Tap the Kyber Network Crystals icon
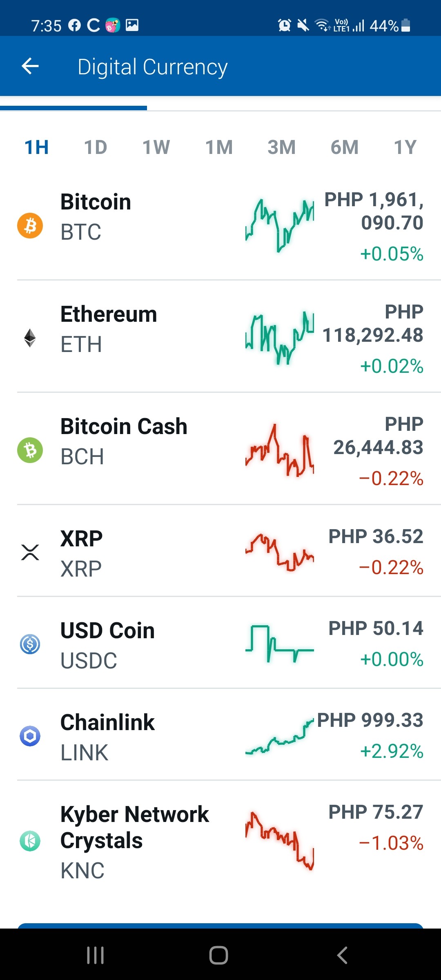The image size is (441, 980). click(x=30, y=841)
